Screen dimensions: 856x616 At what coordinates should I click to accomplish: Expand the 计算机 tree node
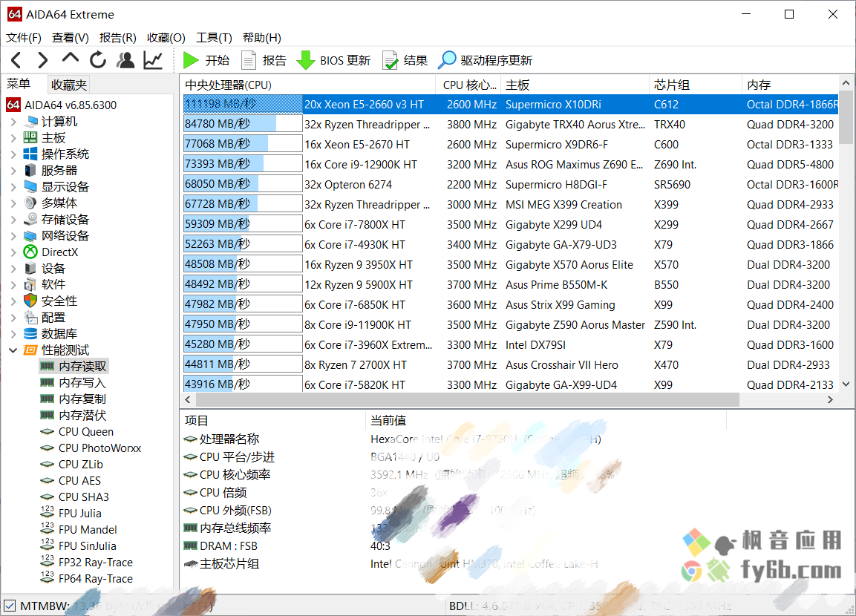pyautogui.click(x=13, y=122)
